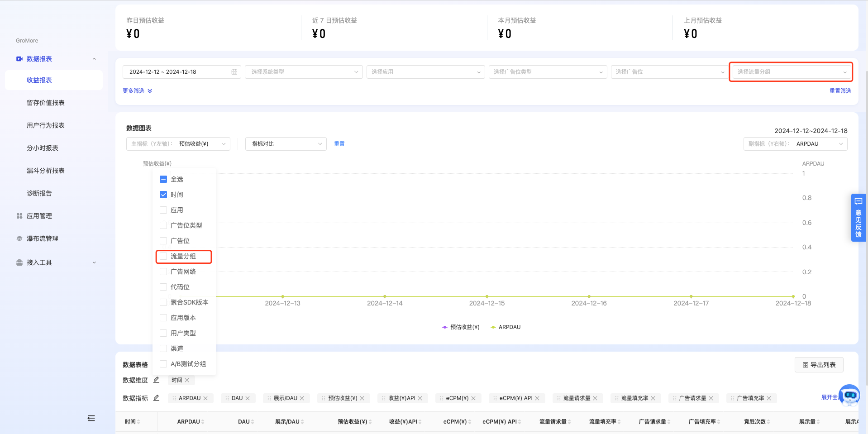The image size is (868, 434).
Task: Click the 接入工具 toolbox icon
Action: tap(19, 262)
